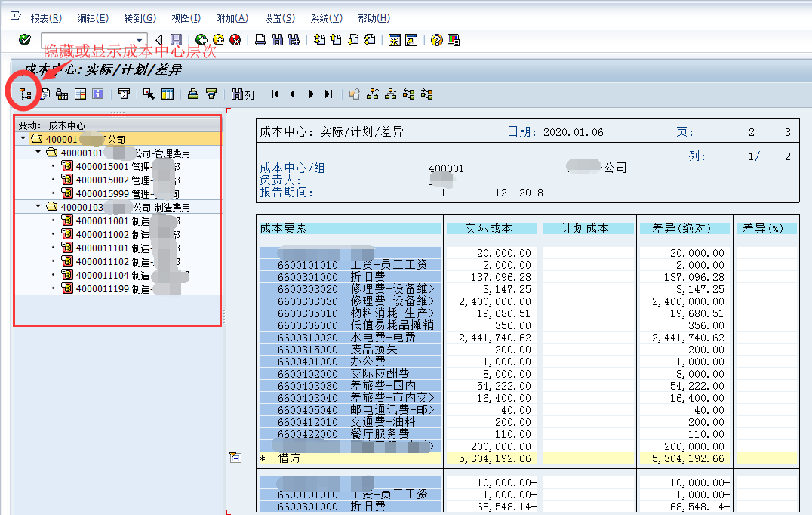Go to last page icon

[370, 40]
